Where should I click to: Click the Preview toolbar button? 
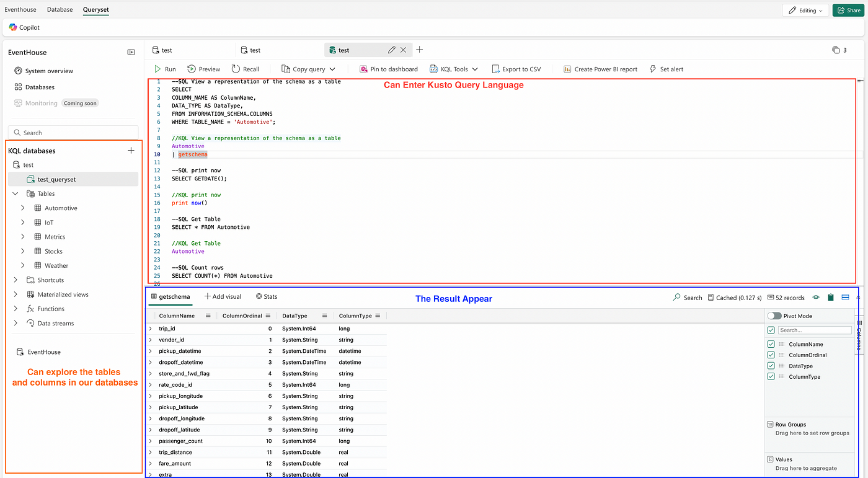204,69
